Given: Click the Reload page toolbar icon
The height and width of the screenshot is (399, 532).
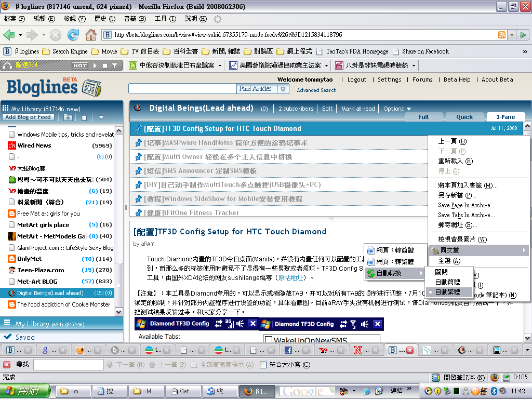Looking at the screenshot, I should 73,35.
